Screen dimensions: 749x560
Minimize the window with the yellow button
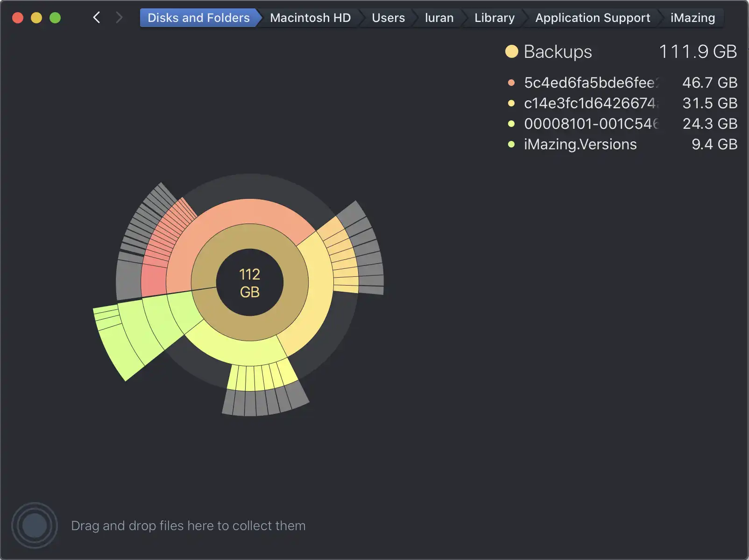36,18
